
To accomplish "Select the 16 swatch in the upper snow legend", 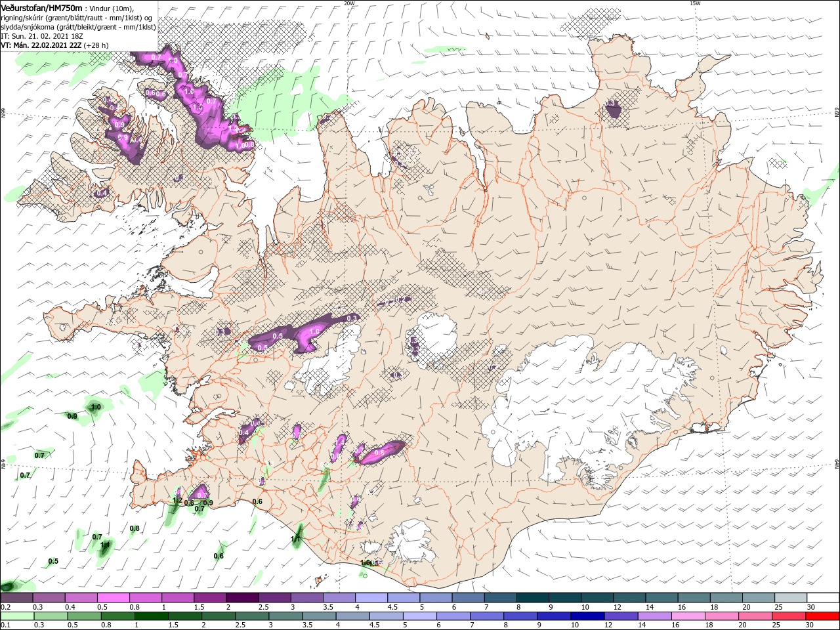I will pos(694,598).
